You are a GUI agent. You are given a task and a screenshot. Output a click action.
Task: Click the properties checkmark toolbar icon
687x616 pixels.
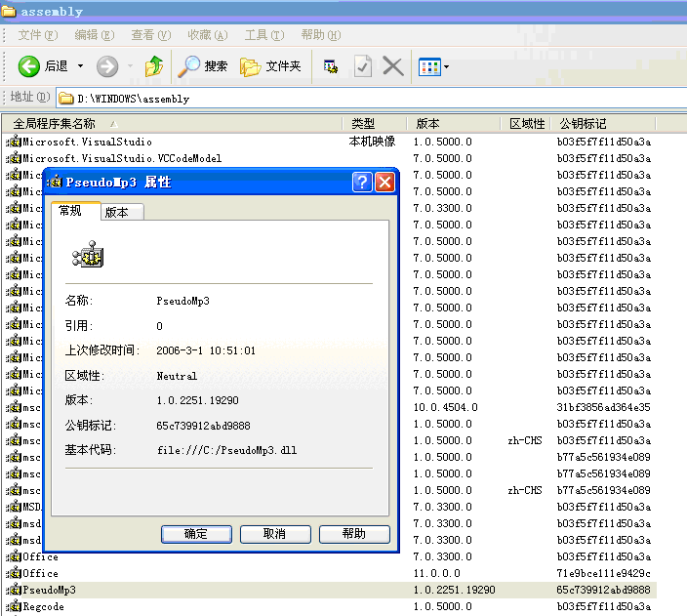362,66
